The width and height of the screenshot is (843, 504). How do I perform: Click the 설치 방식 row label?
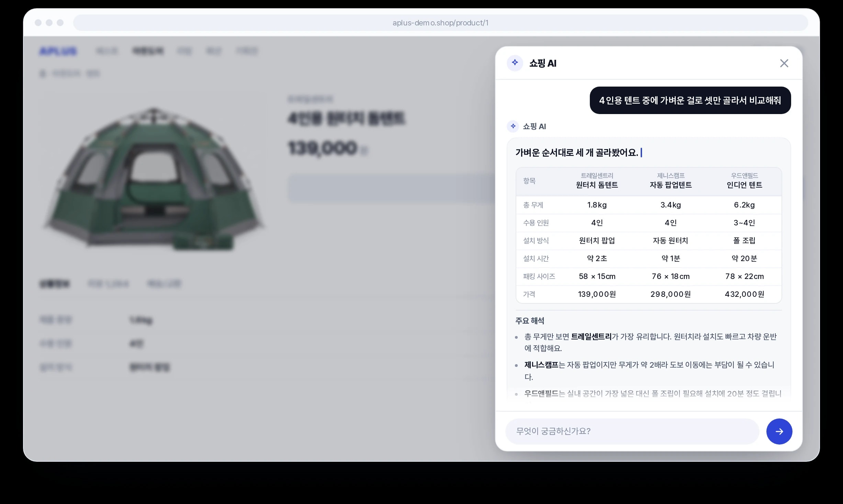click(x=536, y=241)
